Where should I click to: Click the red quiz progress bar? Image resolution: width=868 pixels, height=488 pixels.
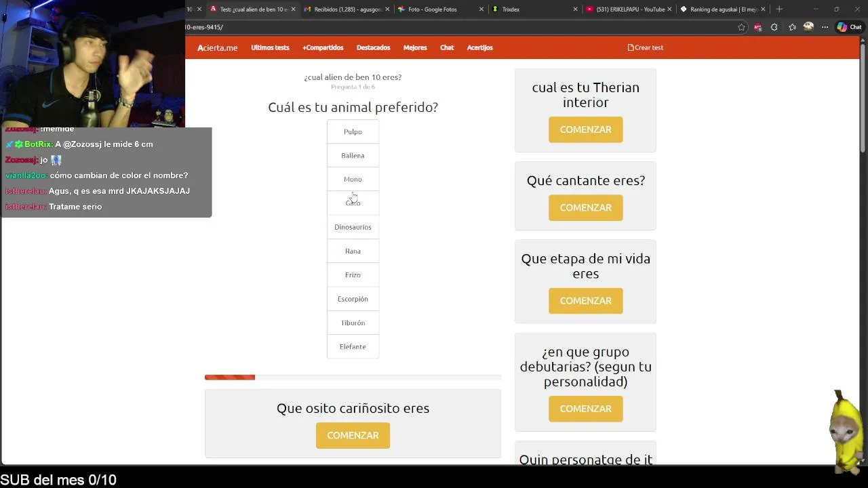pyautogui.click(x=230, y=378)
